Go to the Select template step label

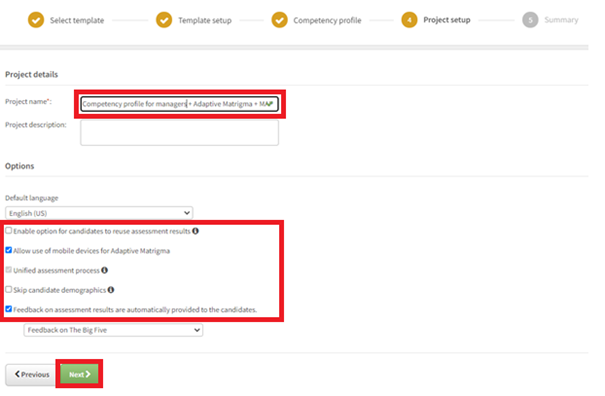pyautogui.click(x=77, y=20)
